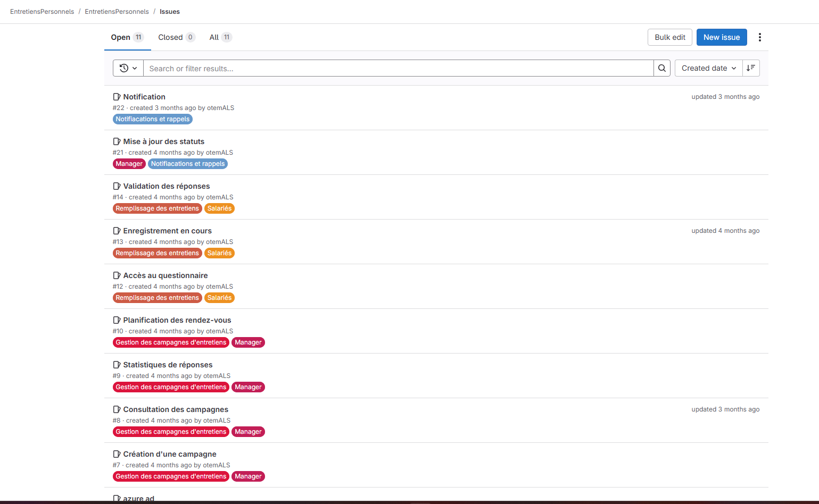
Task: Switch to the Open issues tab
Action: coord(127,37)
